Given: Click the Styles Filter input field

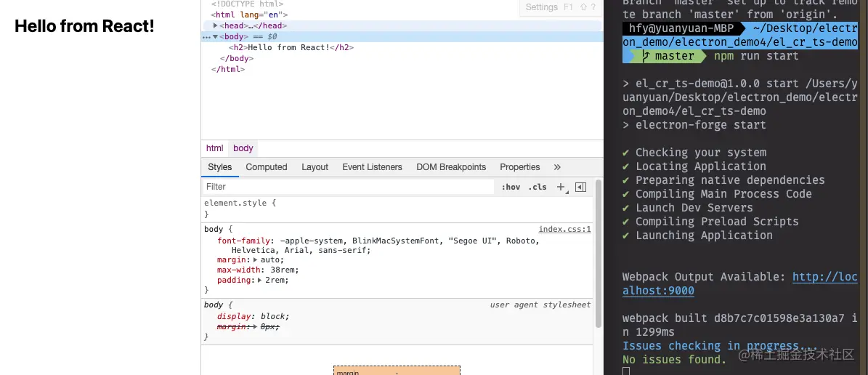Looking at the screenshot, I should pyautogui.click(x=349, y=187).
